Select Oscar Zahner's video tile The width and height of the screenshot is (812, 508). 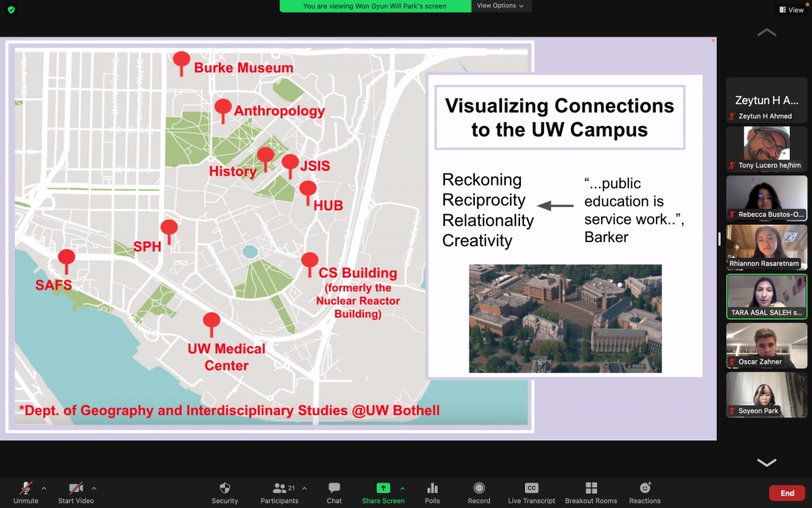(x=767, y=345)
